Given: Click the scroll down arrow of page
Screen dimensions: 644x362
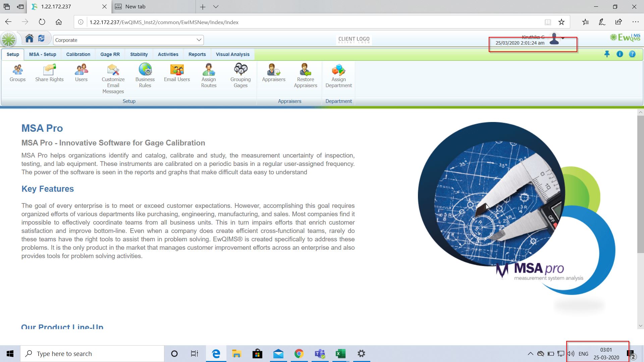Looking at the screenshot, I should coord(640,325).
